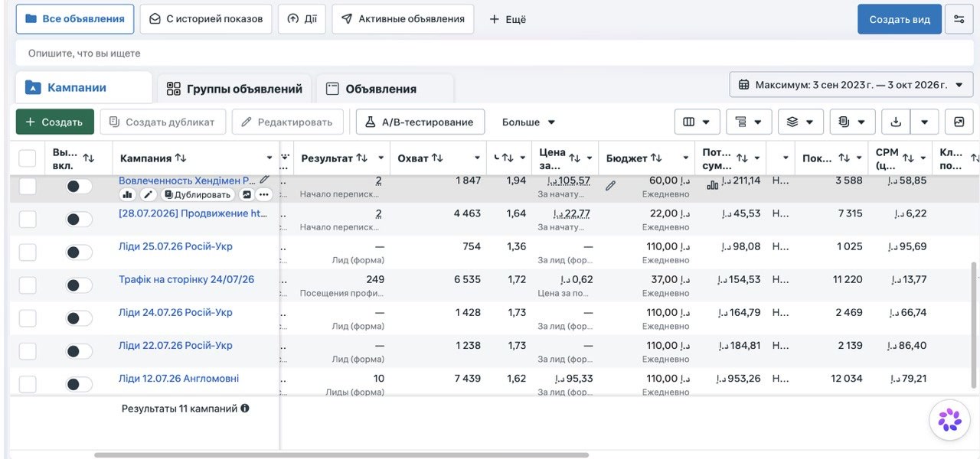Click the black pencil edit icon beside Дублировать

pos(148,195)
